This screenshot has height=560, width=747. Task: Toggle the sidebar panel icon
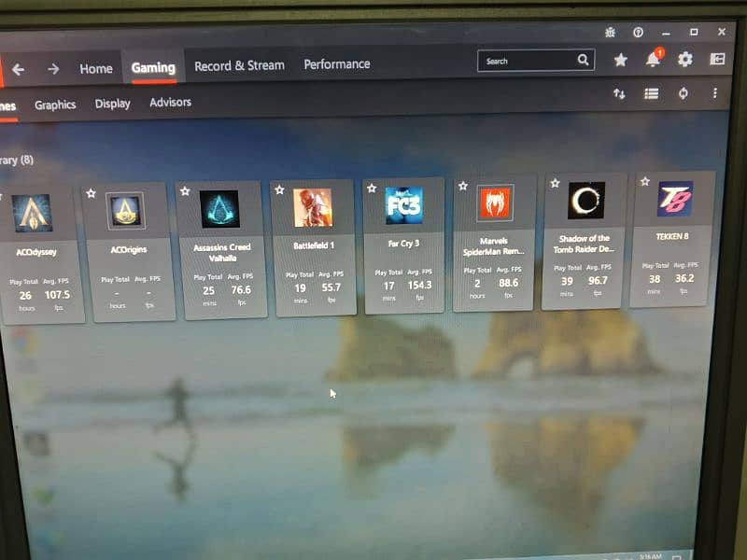[717, 59]
